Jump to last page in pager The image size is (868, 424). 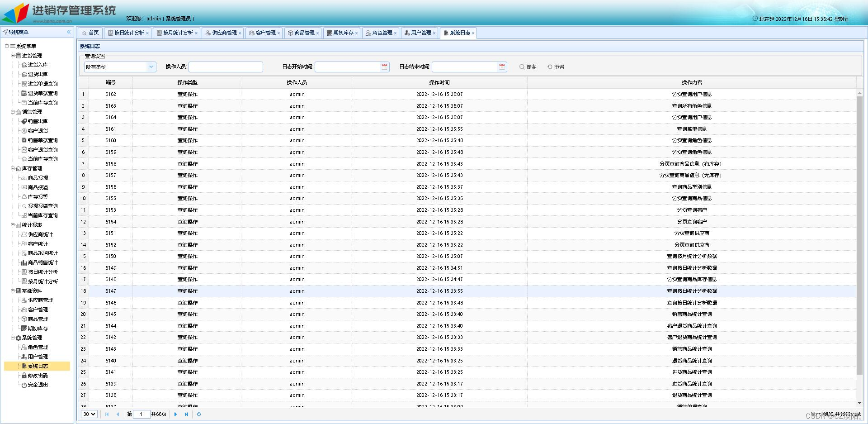(186, 414)
